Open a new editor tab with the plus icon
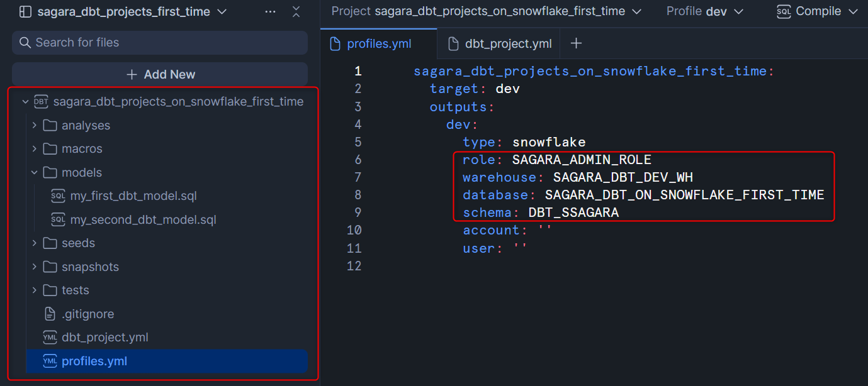The width and height of the screenshot is (868, 386). [x=576, y=43]
